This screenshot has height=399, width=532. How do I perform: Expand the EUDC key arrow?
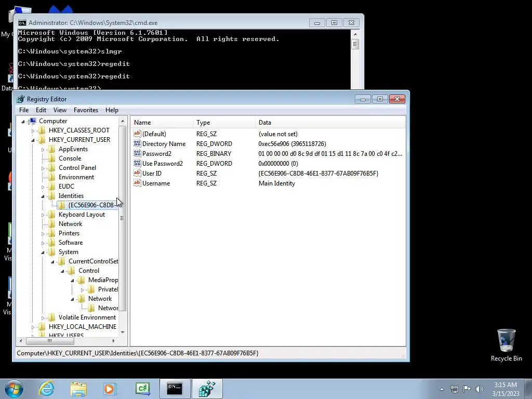click(x=43, y=187)
